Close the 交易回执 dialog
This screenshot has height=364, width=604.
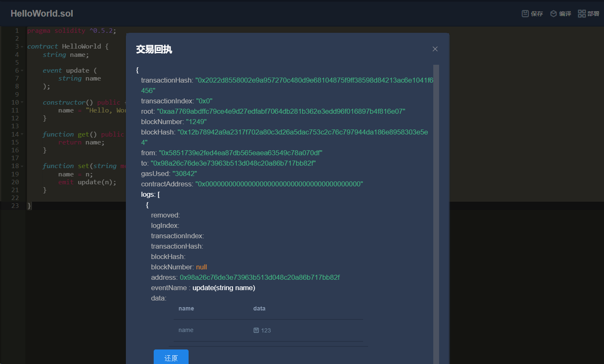pyautogui.click(x=435, y=49)
